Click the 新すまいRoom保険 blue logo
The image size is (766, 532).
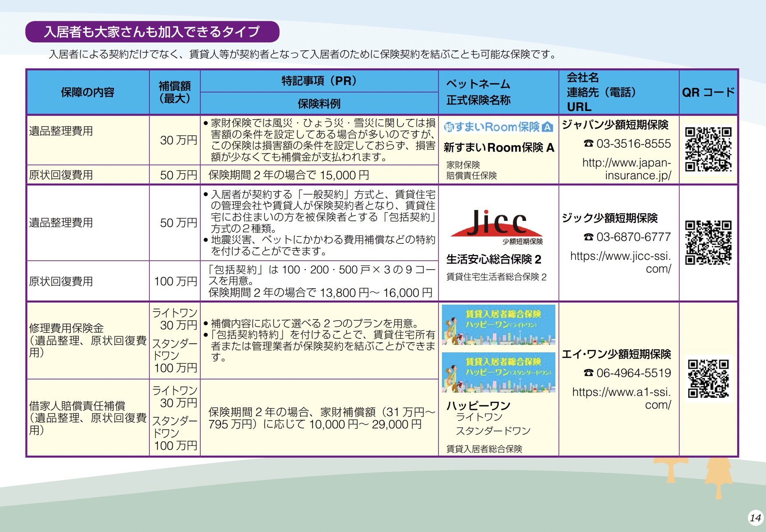pos(498,127)
